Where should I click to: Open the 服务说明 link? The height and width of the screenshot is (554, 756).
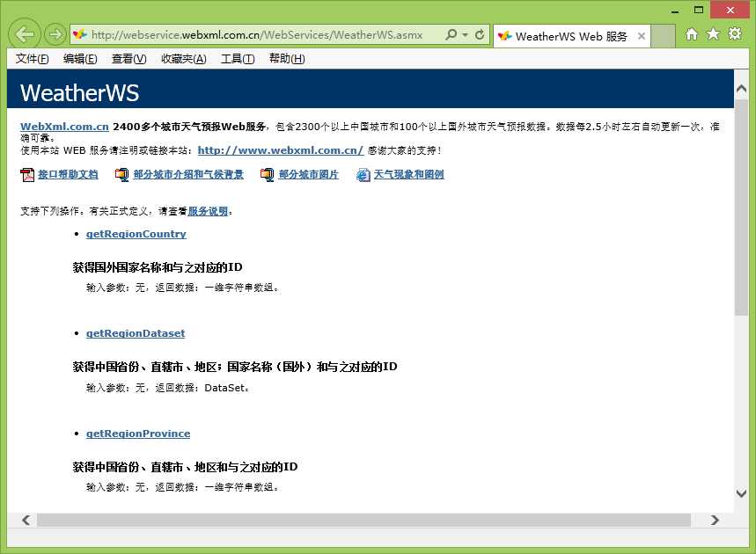[208, 211]
